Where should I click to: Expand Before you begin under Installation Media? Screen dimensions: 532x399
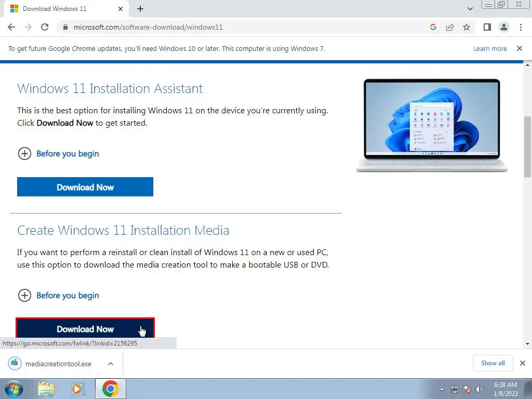pos(58,296)
